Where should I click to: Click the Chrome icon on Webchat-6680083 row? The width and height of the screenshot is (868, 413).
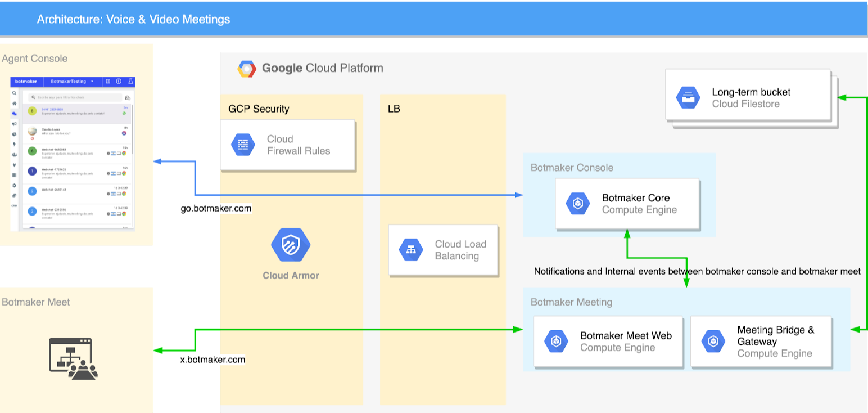tap(124, 153)
